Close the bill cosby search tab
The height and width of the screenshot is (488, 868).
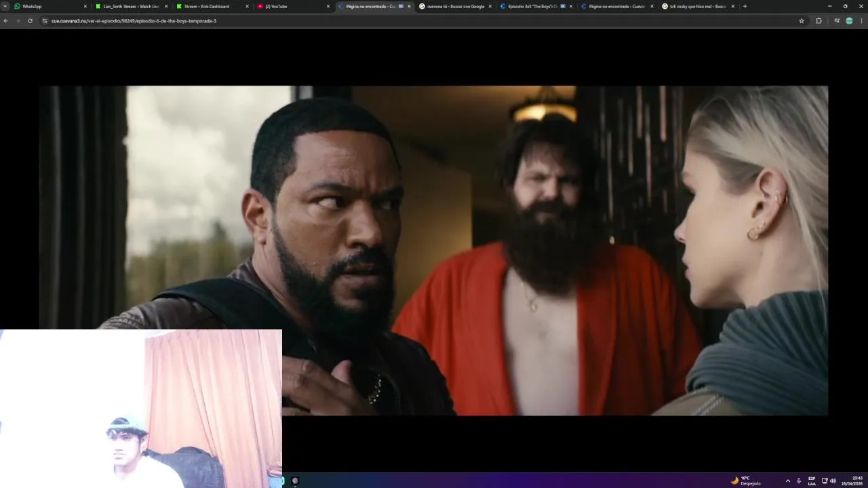point(732,6)
